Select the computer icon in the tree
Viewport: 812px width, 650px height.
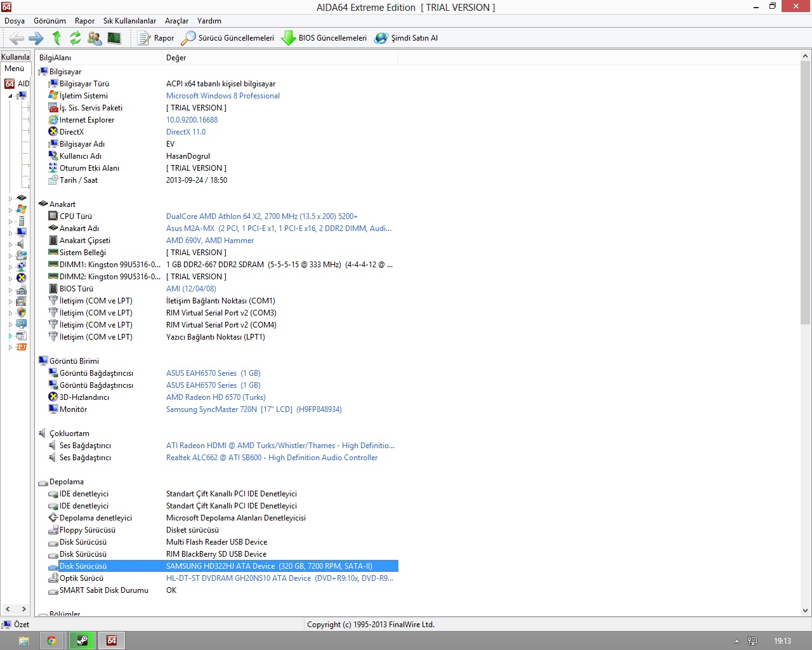(x=21, y=96)
